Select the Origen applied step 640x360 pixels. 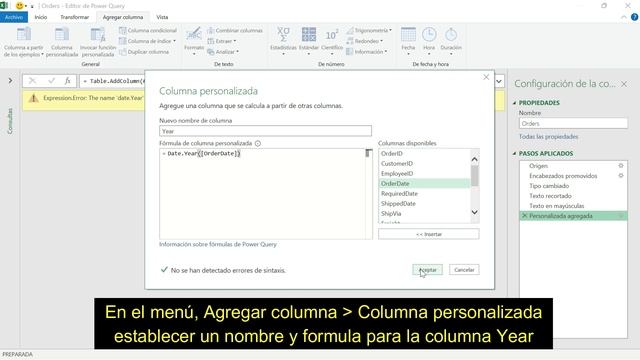(x=573, y=166)
